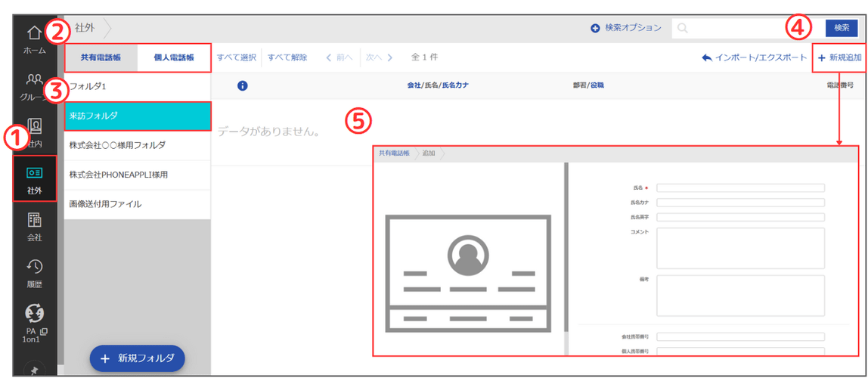Open 検索オプション search options
Screen dimensions: 868x378
(x=625, y=28)
